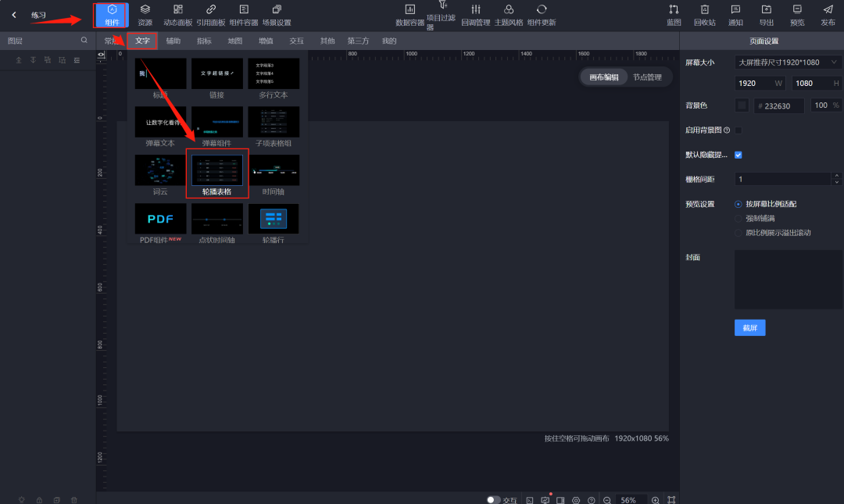The height and width of the screenshot is (504, 844).
Task: Switch to the 第三方 component tab
Action: click(x=358, y=41)
